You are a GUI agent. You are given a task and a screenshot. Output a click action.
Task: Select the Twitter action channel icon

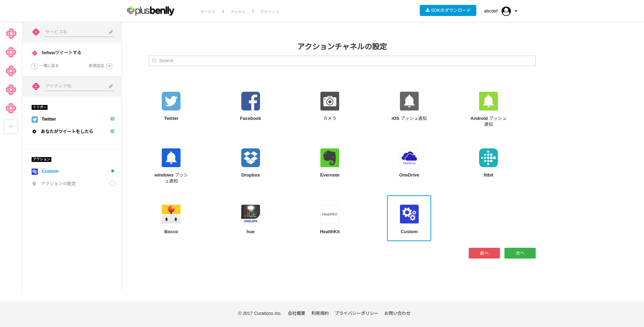point(171,101)
